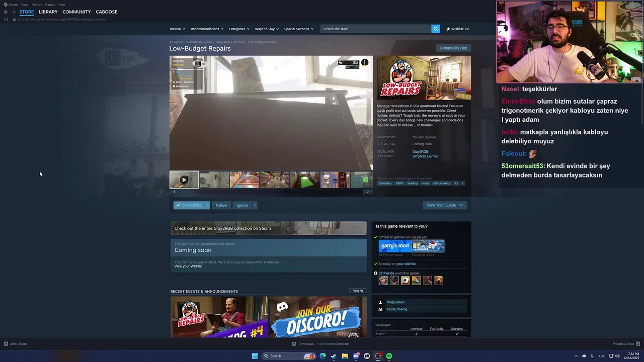This screenshot has width=644, height=362.
Task: Click the Job Simulator tag
Action: [x=442, y=183]
